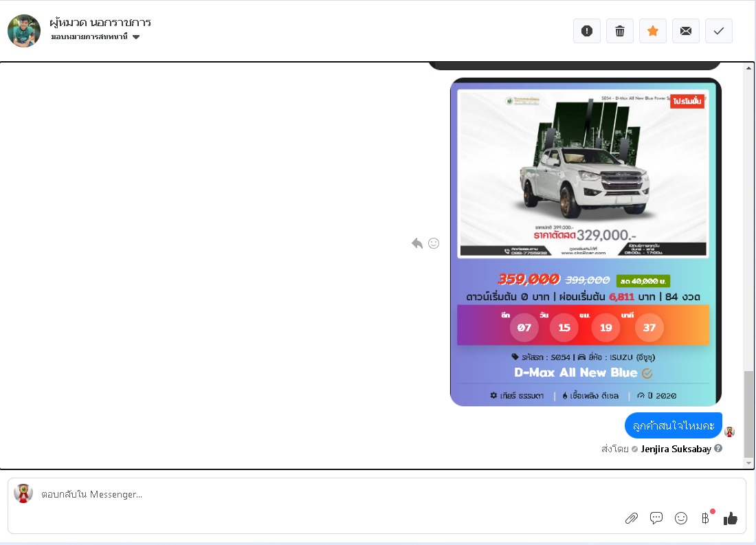Click the chat scrollbar thumb
This screenshot has height=545, width=756.
pos(748,414)
